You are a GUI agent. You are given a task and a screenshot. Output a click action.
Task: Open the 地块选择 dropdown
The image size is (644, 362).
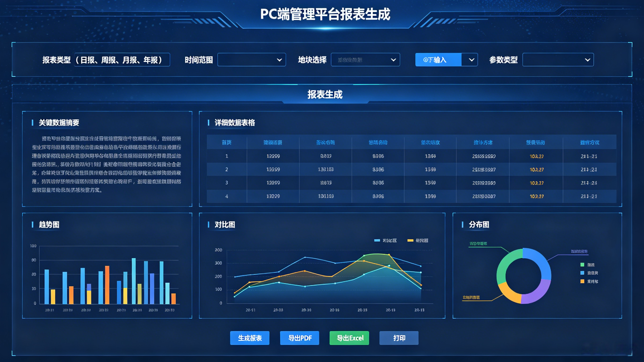point(365,60)
